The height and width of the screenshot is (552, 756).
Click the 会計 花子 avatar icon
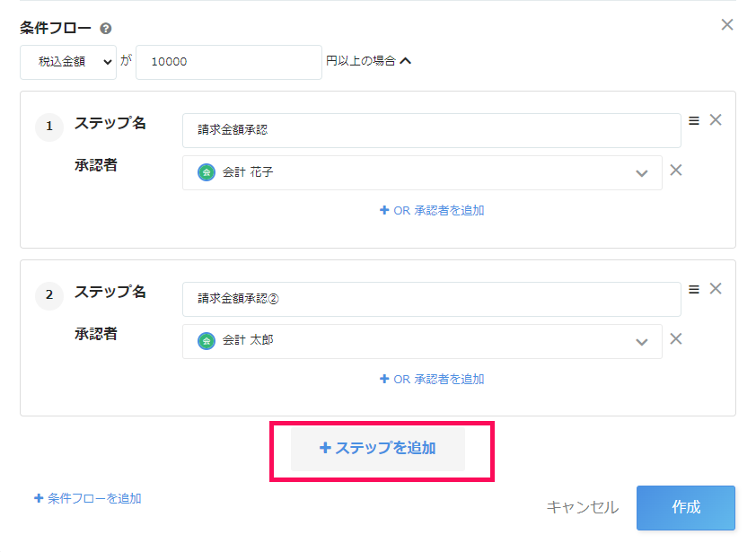coord(207,172)
